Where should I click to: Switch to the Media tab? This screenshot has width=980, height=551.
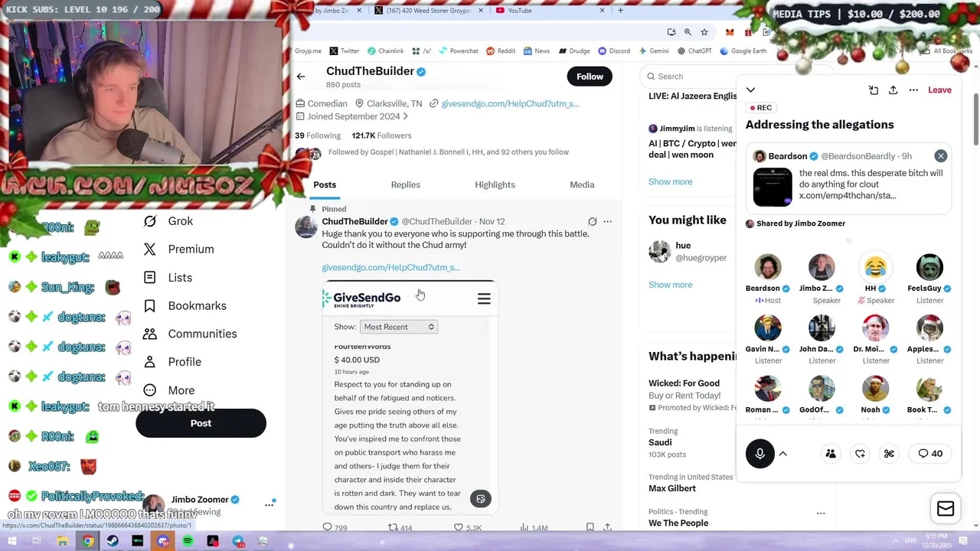582,184
